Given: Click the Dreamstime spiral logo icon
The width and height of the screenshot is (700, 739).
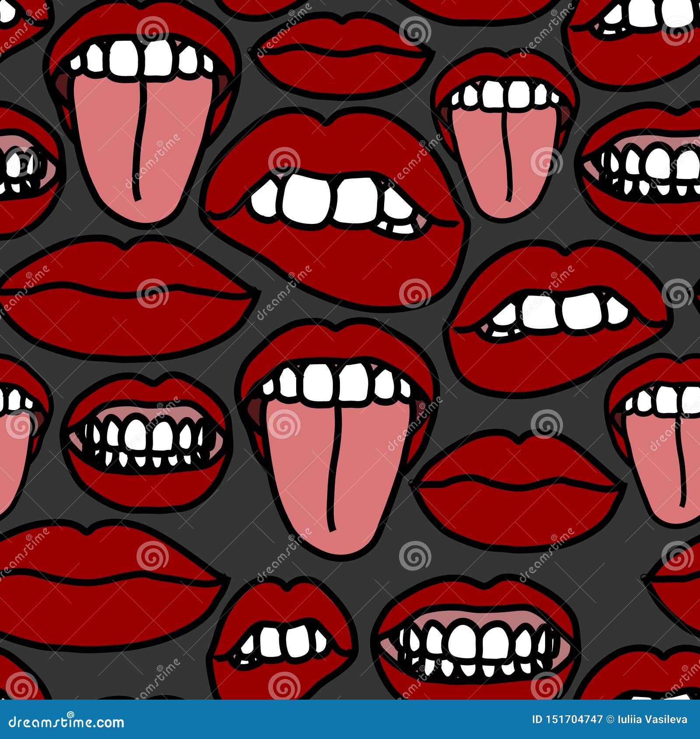Looking at the screenshot, I should coord(70,715).
